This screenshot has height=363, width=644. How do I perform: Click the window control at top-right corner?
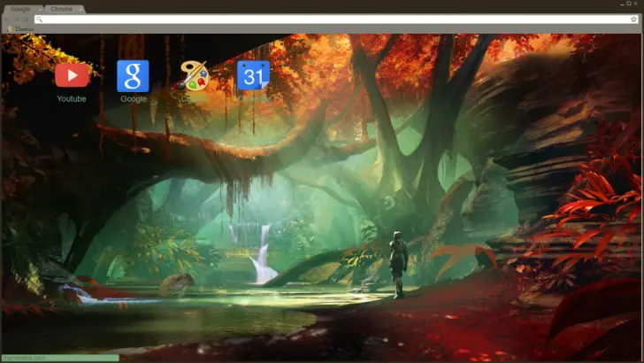click(636, 4)
